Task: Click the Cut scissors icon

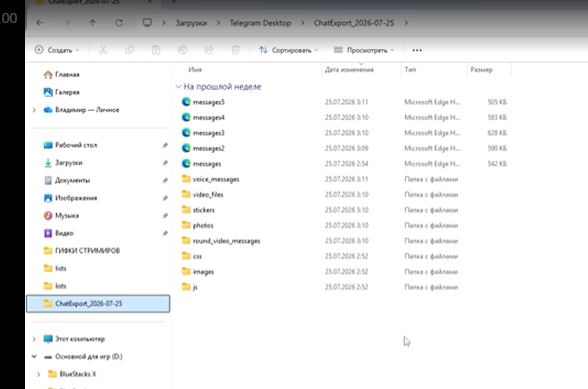Action: 103,50
